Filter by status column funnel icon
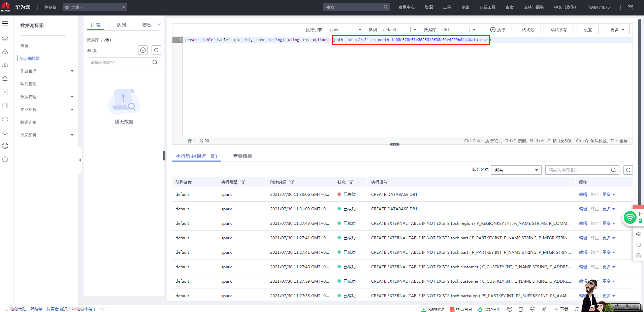 pos(351,182)
